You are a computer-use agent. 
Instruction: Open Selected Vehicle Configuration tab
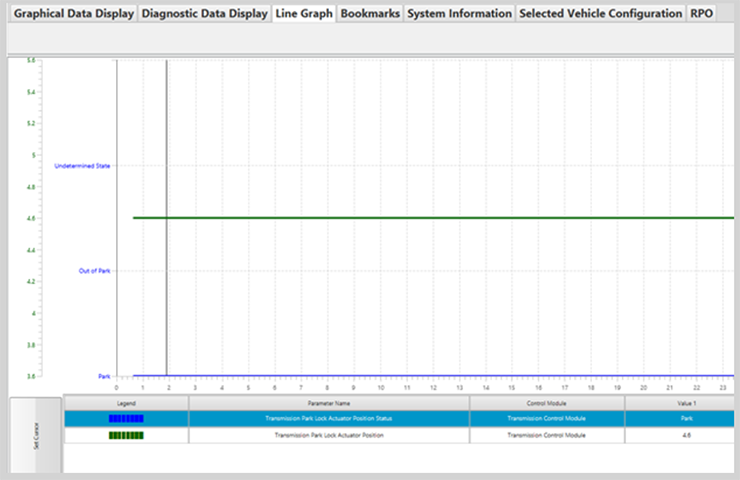coord(600,15)
